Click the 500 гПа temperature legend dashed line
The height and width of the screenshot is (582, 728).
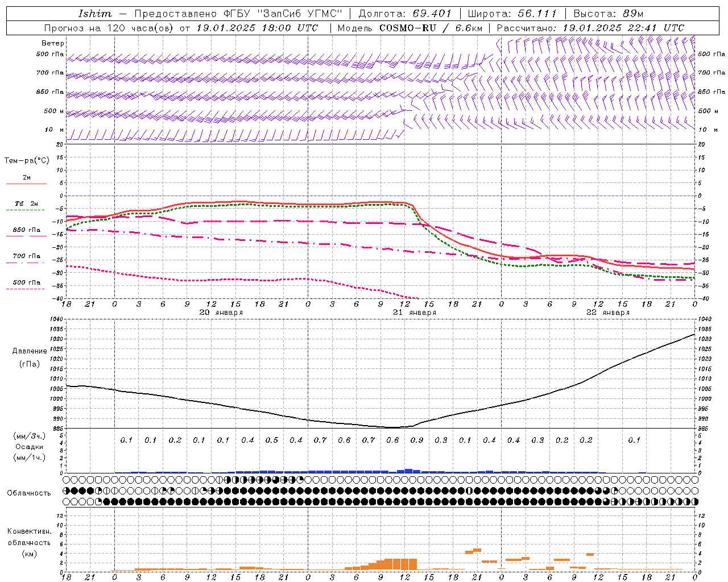click(x=26, y=289)
